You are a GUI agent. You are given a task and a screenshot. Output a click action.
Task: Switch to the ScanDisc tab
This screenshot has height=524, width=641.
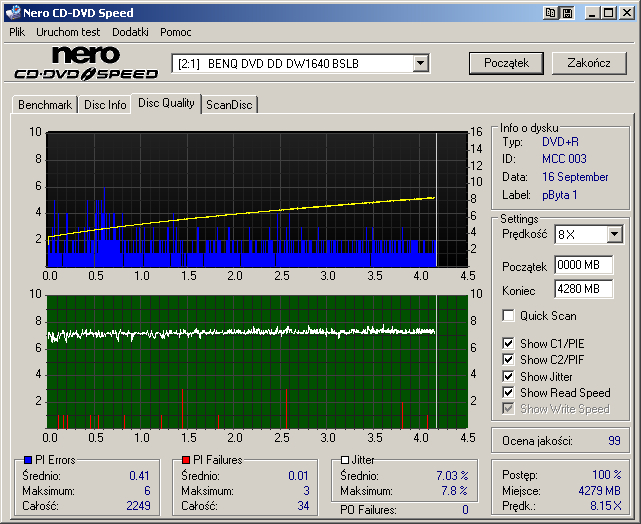(229, 105)
